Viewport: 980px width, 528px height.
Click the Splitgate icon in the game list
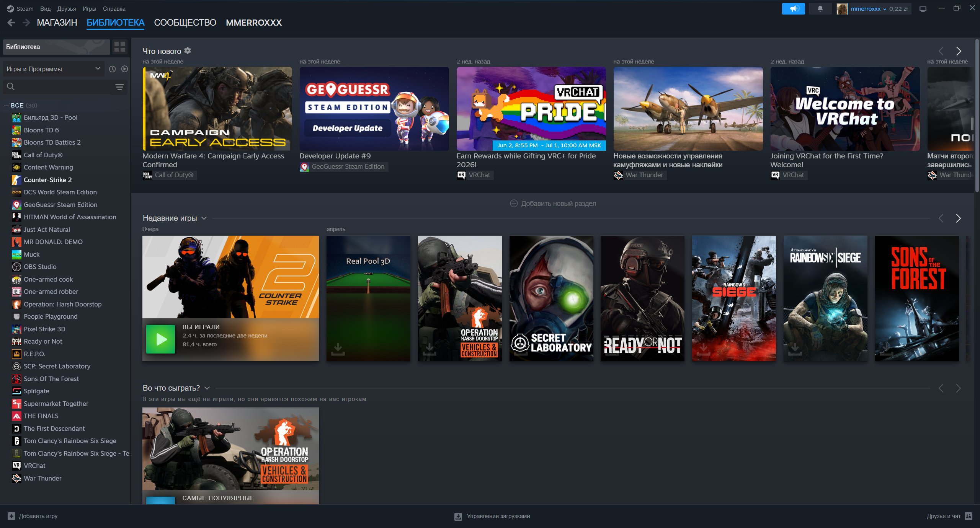(x=16, y=391)
